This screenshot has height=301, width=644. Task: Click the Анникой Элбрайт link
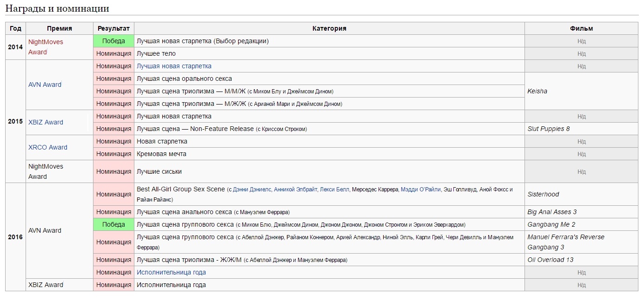click(x=296, y=190)
